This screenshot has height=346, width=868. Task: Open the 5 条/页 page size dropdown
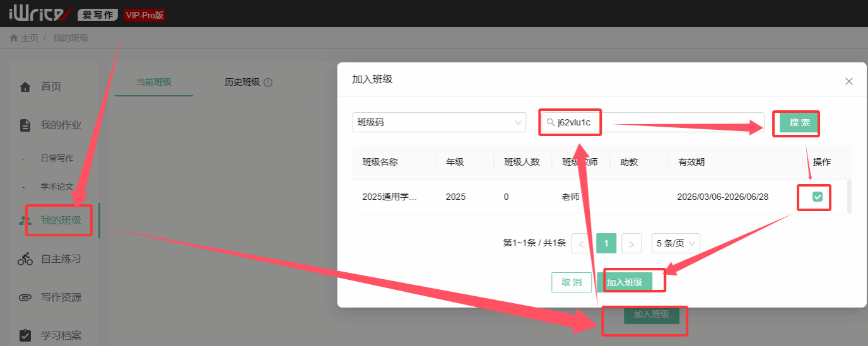[x=676, y=243]
